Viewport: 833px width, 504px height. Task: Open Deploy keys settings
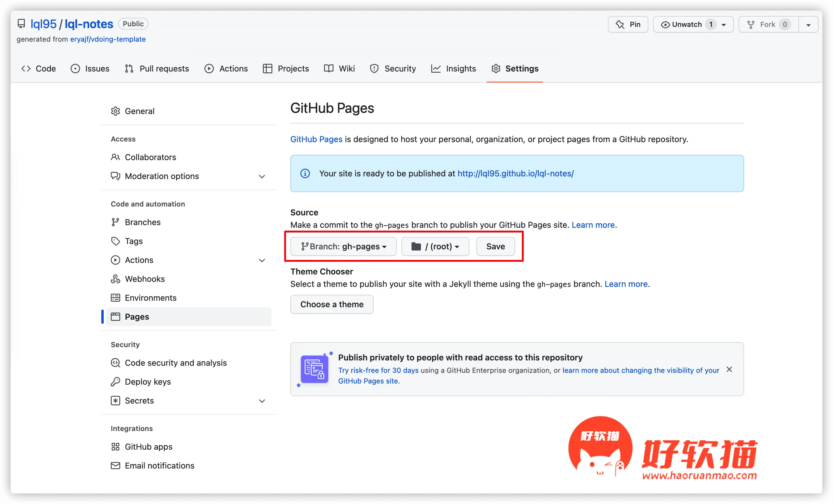click(189, 382)
